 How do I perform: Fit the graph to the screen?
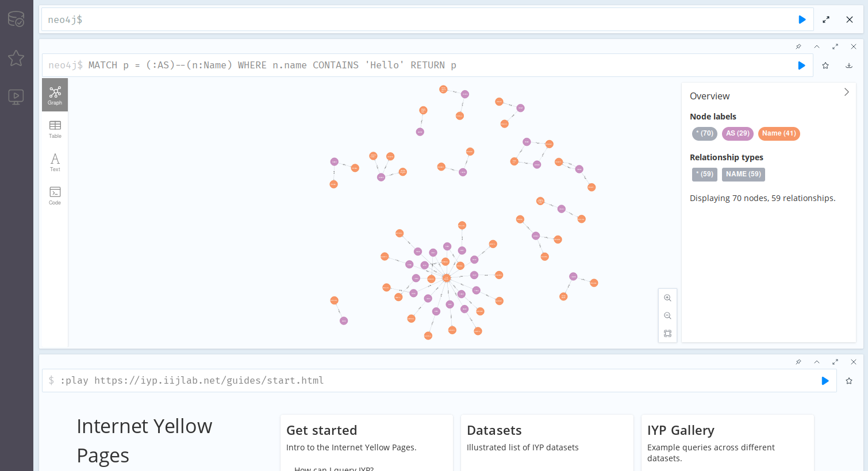click(x=667, y=333)
